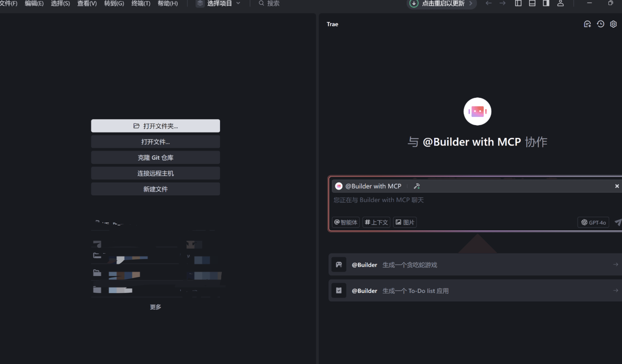
Task: Open chat history clock icon
Action: pyautogui.click(x=600, y=24)
